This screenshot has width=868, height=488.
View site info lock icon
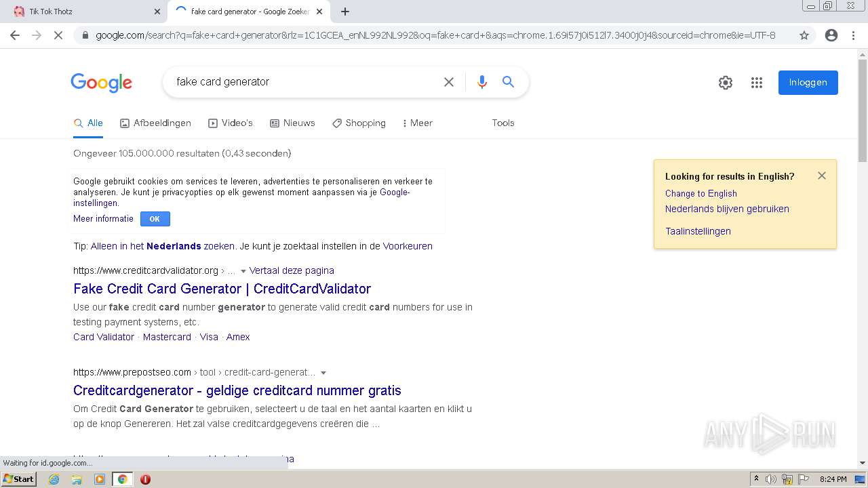pos(85,35)
